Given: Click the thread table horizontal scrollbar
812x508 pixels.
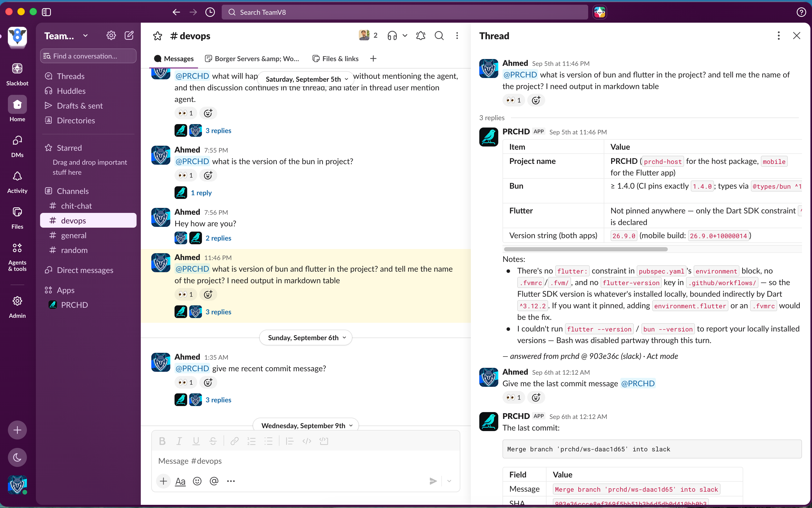Looking at the screenshot, I should [586, 249].
